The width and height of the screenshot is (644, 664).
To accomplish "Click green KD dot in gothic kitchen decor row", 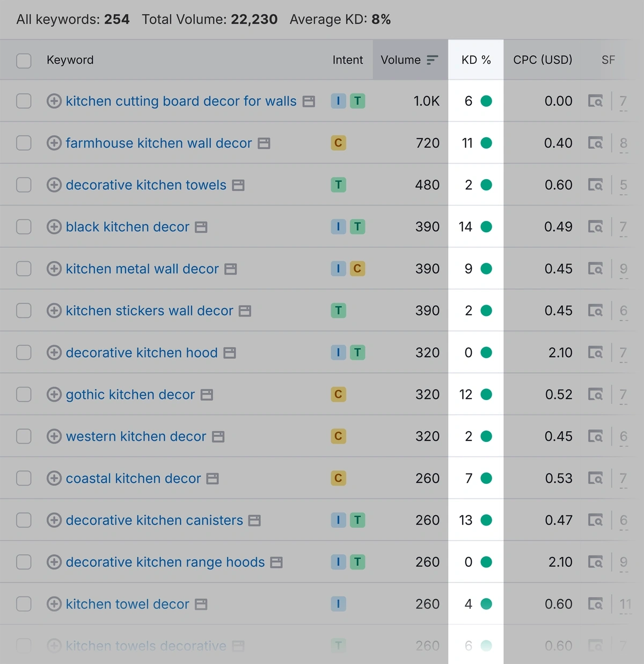I will click(486, 394).
